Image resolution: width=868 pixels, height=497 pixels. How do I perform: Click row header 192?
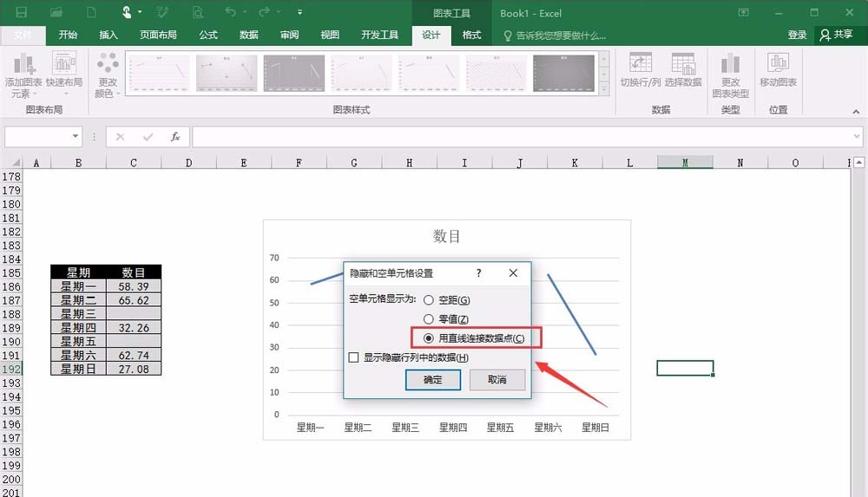tap(11, 369)
